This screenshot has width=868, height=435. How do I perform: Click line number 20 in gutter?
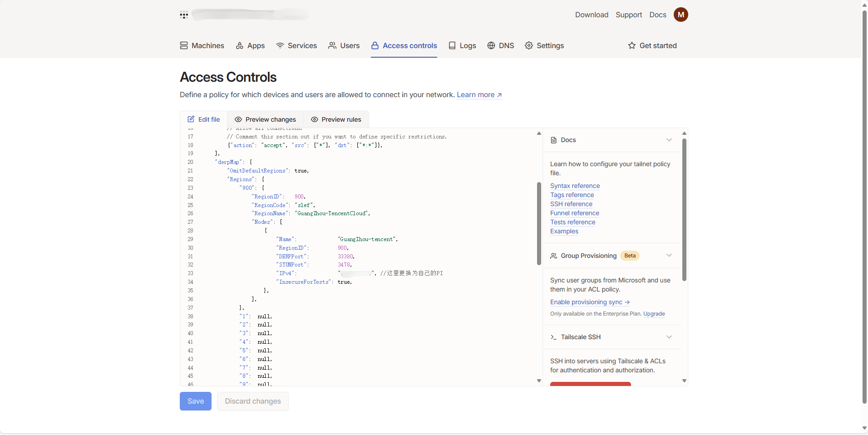(190, 162)
